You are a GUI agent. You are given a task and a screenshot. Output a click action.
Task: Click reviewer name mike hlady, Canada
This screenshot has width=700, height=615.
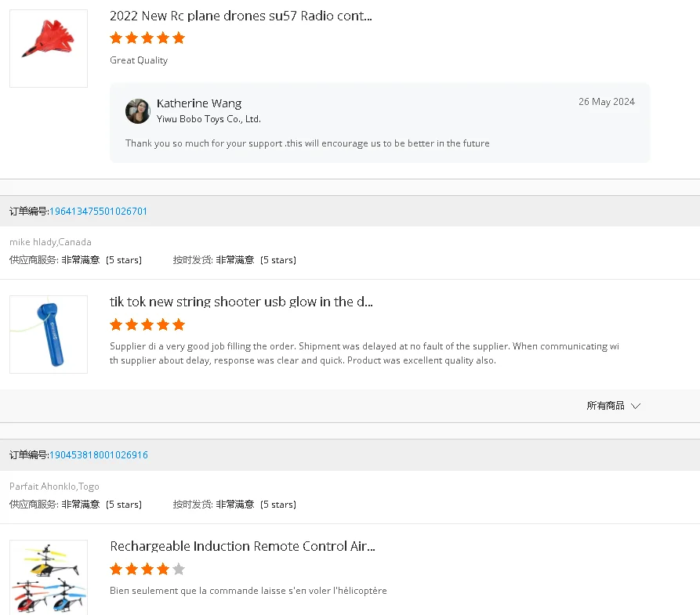50,242
